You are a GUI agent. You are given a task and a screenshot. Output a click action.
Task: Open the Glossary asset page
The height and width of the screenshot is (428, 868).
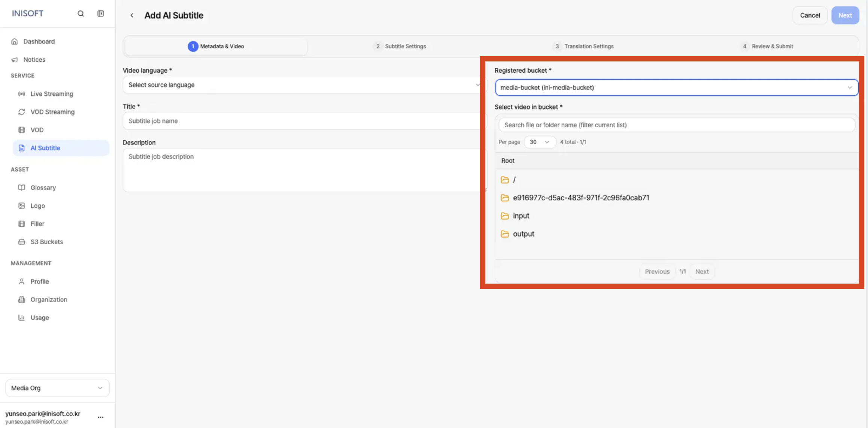[43, 187]
